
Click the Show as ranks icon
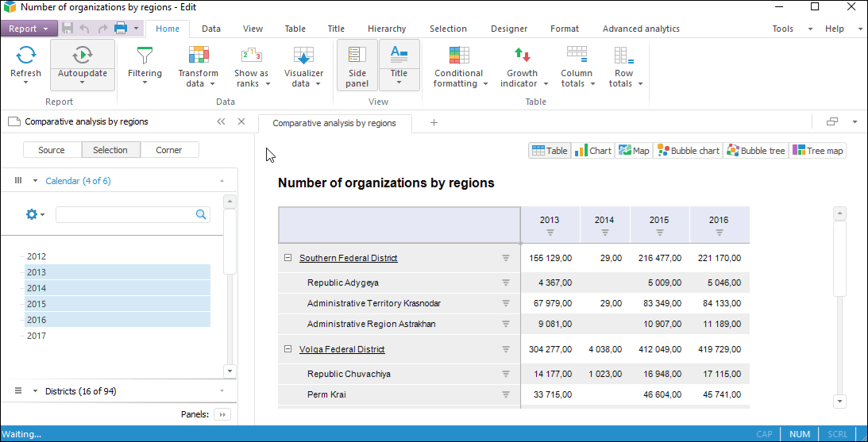251,56
